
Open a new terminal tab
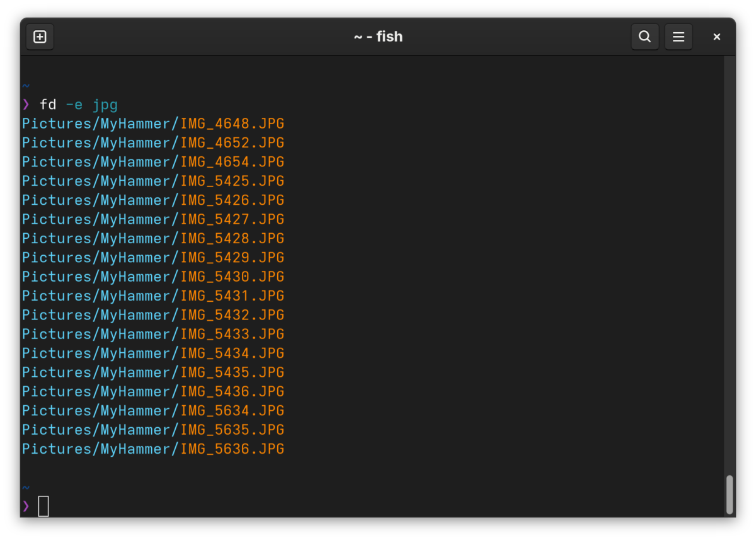40,37
